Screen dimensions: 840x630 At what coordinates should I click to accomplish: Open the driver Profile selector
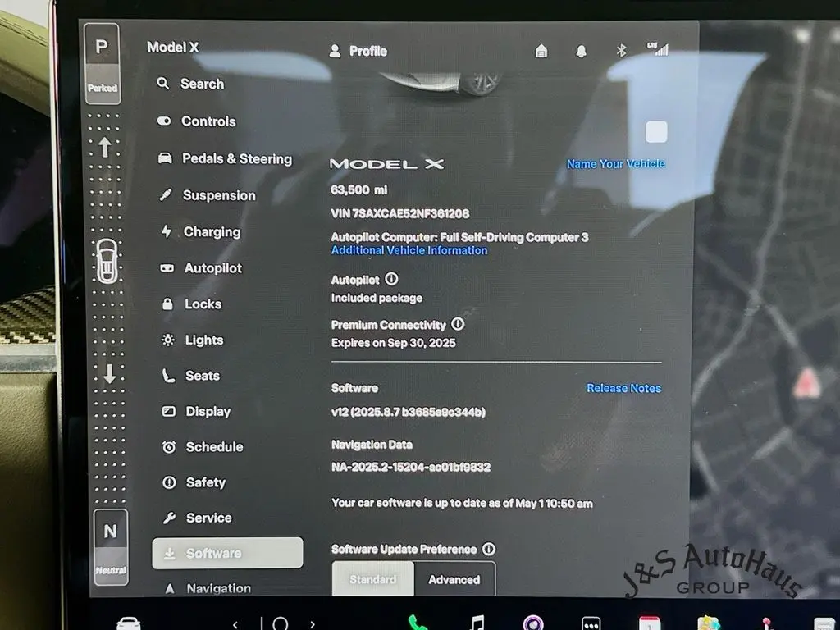click(x=358, y=51)
